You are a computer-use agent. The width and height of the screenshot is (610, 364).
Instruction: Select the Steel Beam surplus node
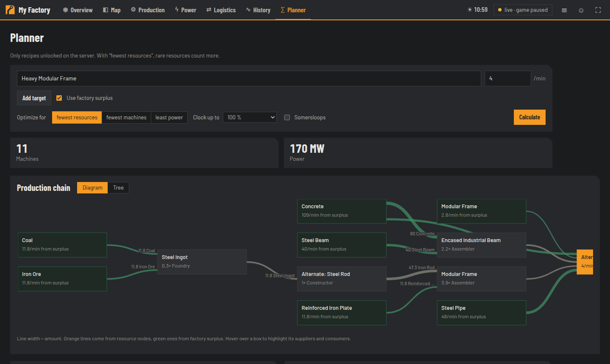[x=342, y=245]
